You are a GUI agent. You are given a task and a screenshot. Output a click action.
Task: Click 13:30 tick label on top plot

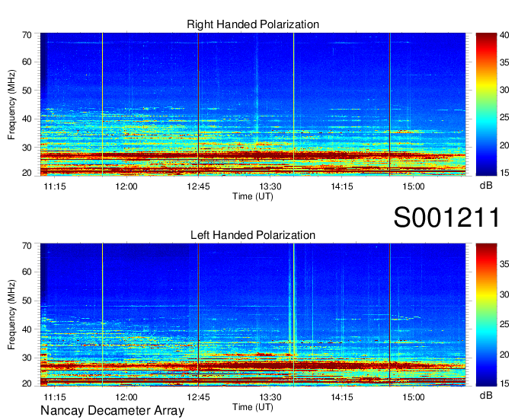(x=270, y=186)
